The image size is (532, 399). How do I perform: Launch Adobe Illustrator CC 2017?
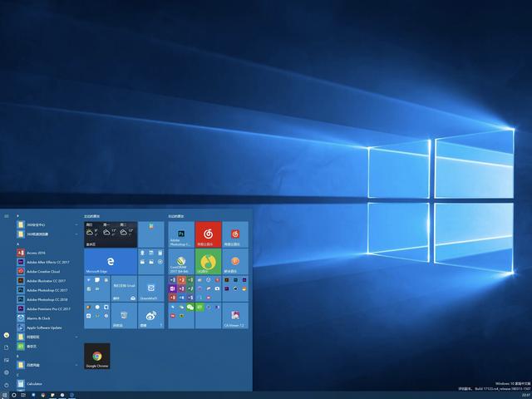point(46,281)
